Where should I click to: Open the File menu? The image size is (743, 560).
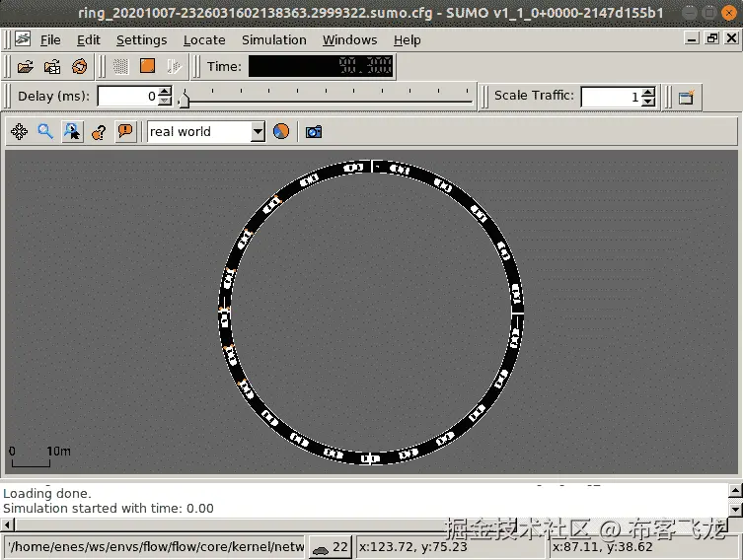(50, 40)
